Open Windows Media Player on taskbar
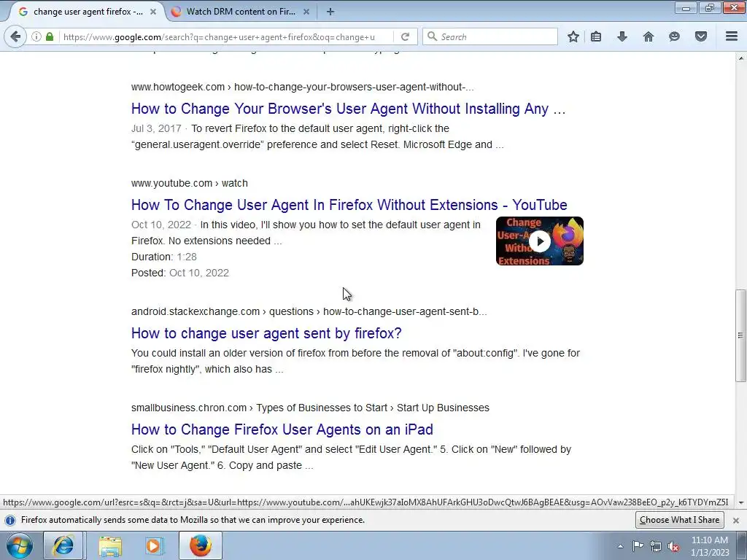Viewport: 747px width, 560px height. (x=154, y=545)
